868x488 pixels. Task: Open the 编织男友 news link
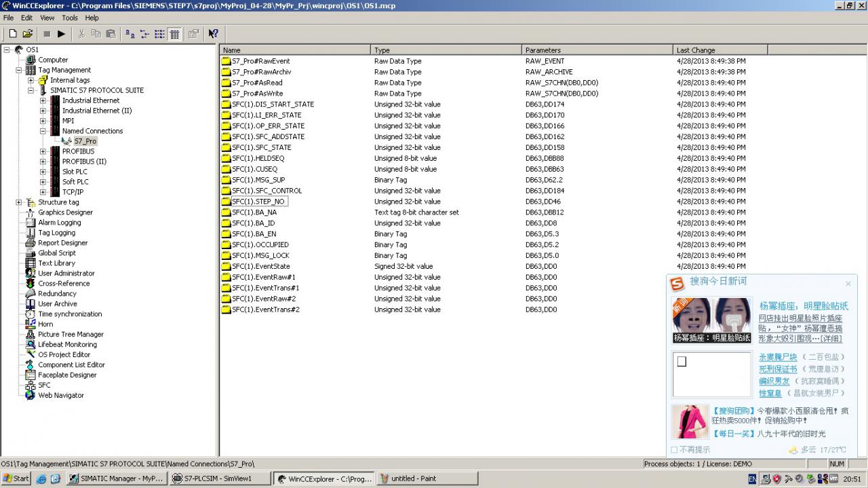pos(773,381)
